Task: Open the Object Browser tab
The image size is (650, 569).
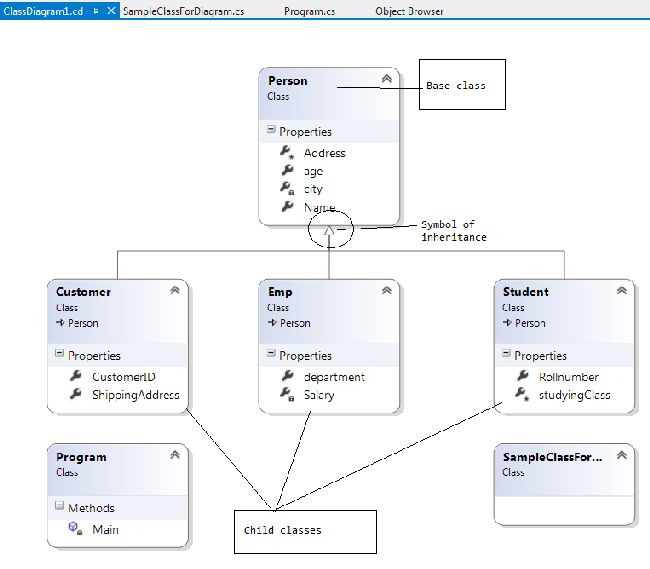Action: tap(409, 11)
